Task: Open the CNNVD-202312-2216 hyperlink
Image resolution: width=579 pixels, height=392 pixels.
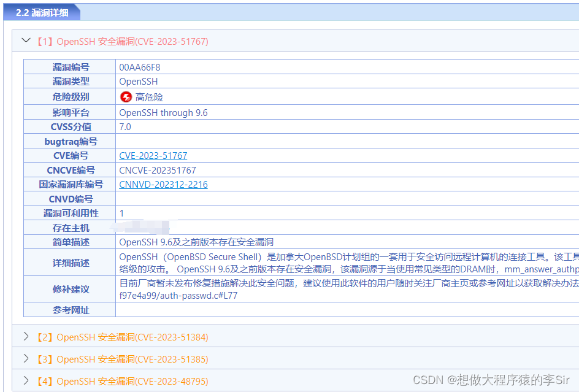Action: (x=163, y=185)
